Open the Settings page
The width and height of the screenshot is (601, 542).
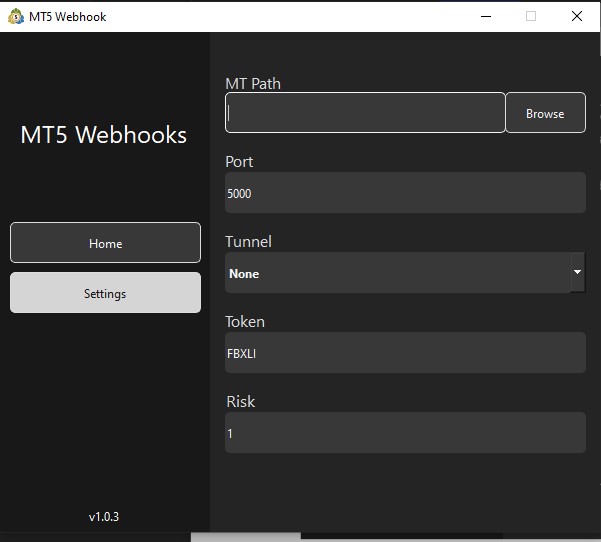coord(105,293)
